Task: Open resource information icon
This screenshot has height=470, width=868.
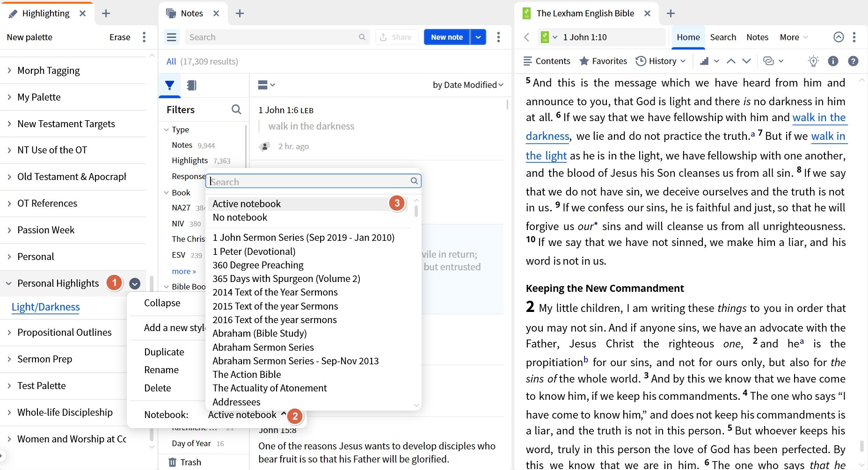Action: click(833, 61)
